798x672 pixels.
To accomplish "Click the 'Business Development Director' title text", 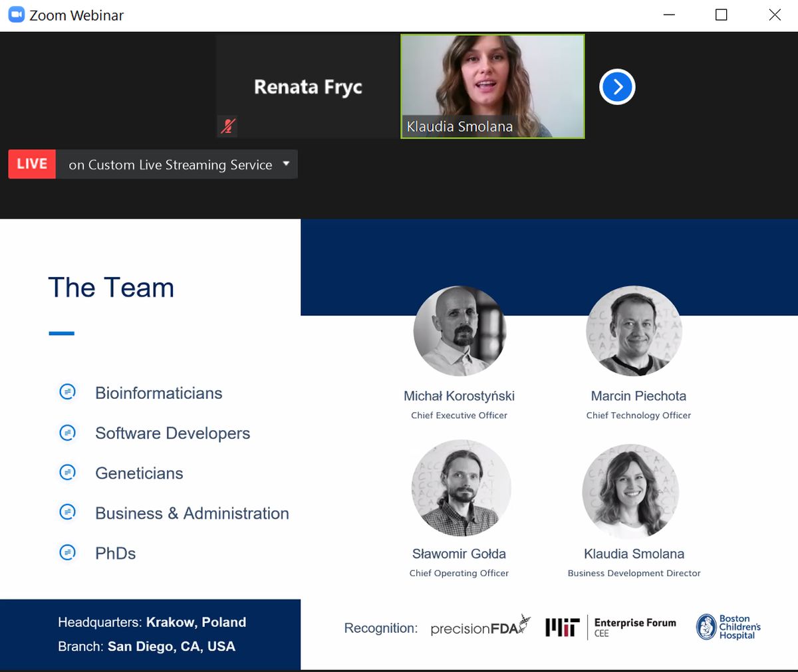I will [634, 573].
